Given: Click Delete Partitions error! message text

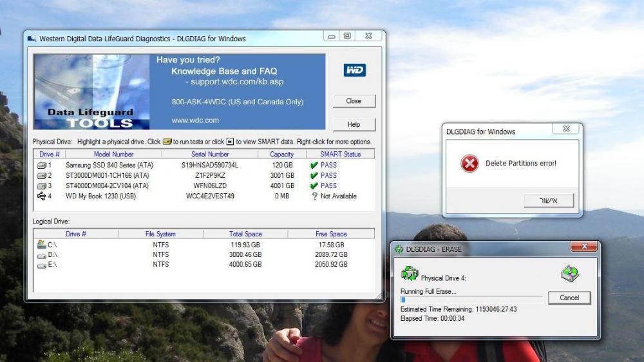Looking at the screenshot, I should click(x=521, y=164).
